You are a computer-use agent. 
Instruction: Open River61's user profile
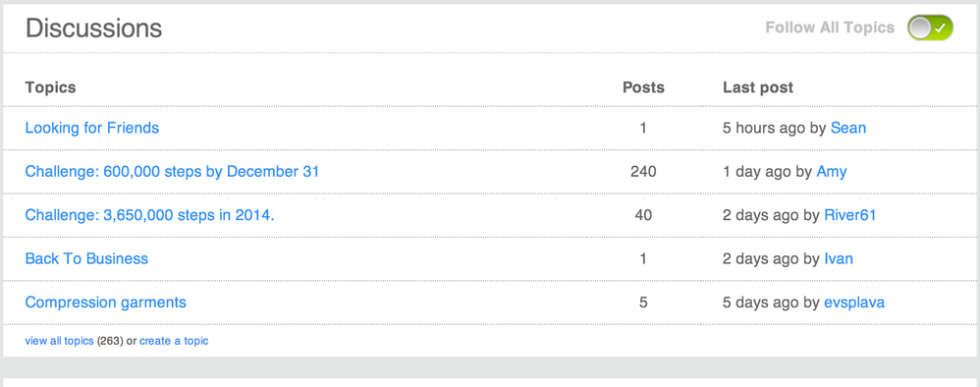click(850, 216)
